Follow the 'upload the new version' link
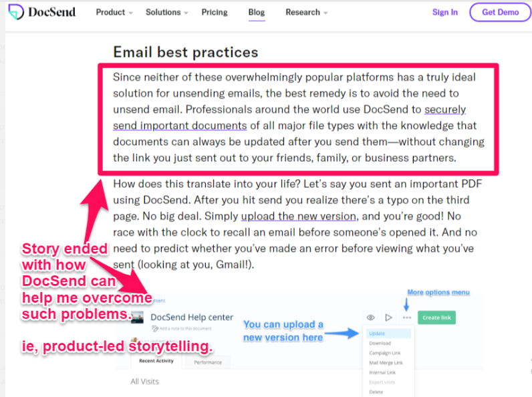This screenshot has height=397, width=532. (x=299, y=216)
